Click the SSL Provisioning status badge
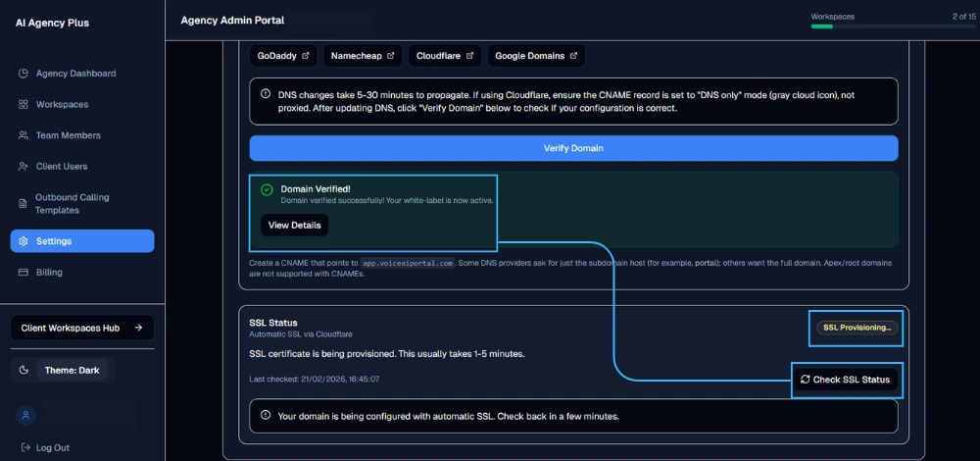 pyautogui.click(x=857, y=328)
